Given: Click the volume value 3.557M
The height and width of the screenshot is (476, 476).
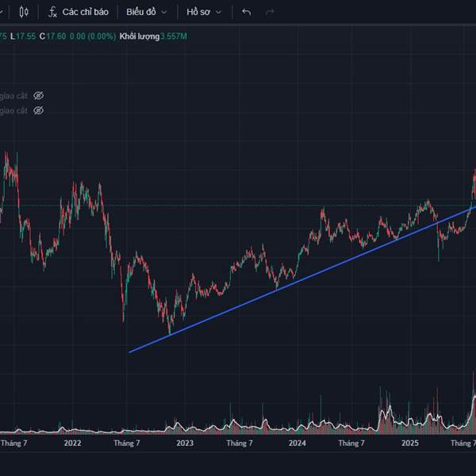Looking at the screenshot, I should click(175, 36).
